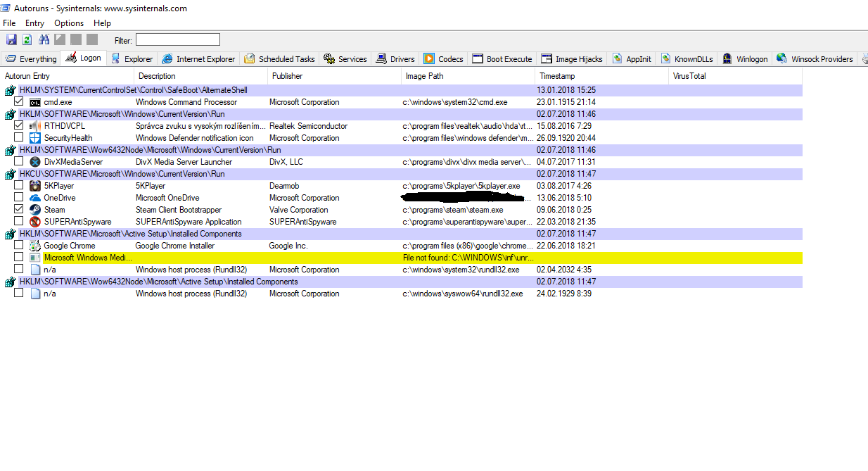Viewport: 868px width, 471px height.
Task: Select the SecurityHealth shield icon
Action: [x=35, y=138]
